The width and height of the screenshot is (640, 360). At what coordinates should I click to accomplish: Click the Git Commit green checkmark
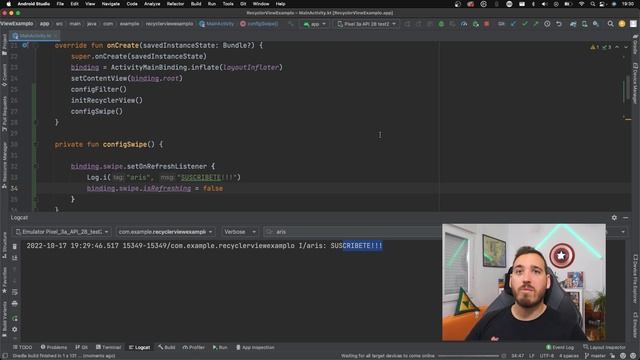(x=524, y=24)
